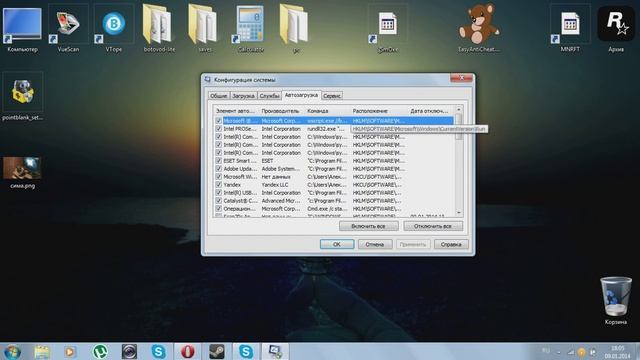Select the system configuration taskbar button
The image size is (640, 360).
click(x=275, y=351)
